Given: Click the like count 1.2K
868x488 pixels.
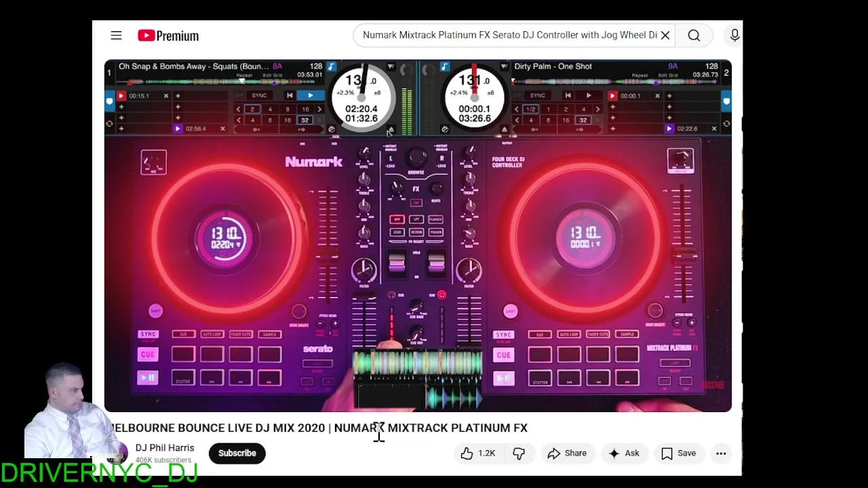Looking at the screenshot, I should click(486, 453).
